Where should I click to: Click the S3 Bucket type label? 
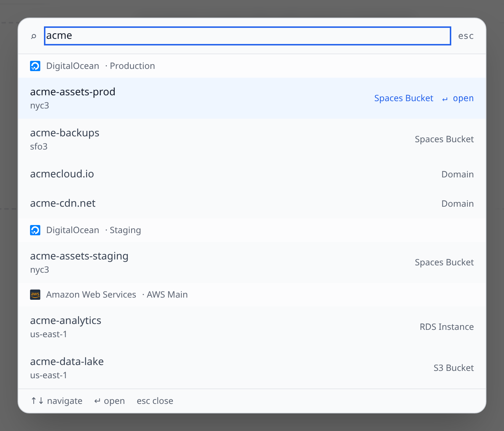coord(454,368)
